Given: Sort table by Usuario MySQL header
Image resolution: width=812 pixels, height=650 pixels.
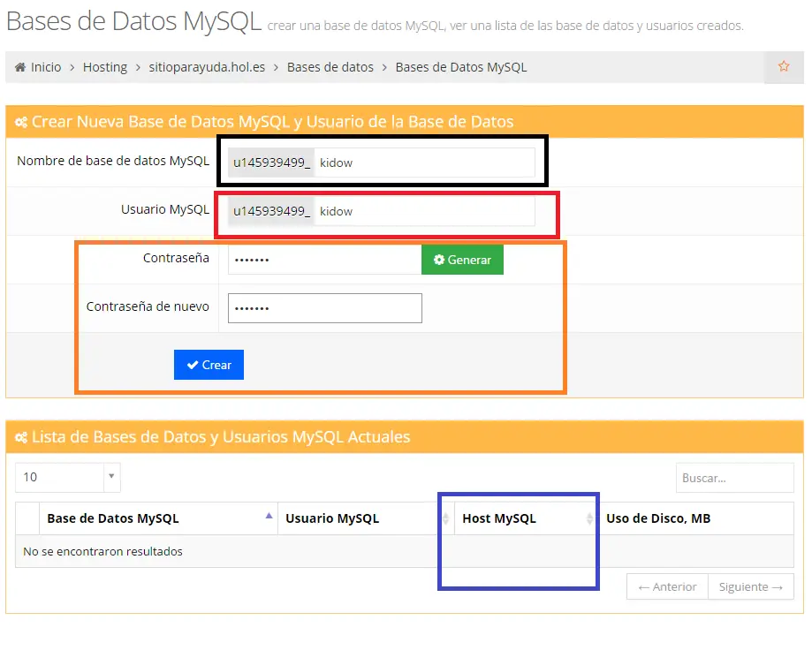Looking at the screenshot, I should pos(366,518).
